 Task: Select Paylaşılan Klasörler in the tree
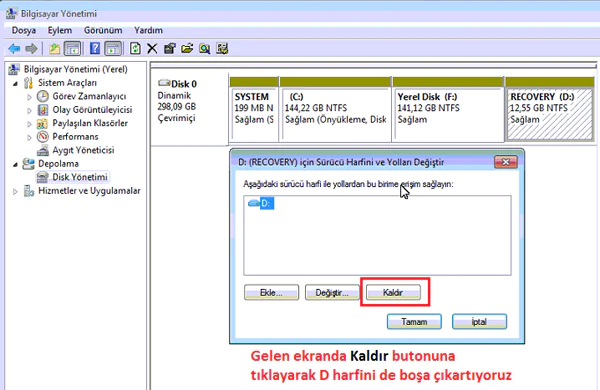tap(90, 123)
